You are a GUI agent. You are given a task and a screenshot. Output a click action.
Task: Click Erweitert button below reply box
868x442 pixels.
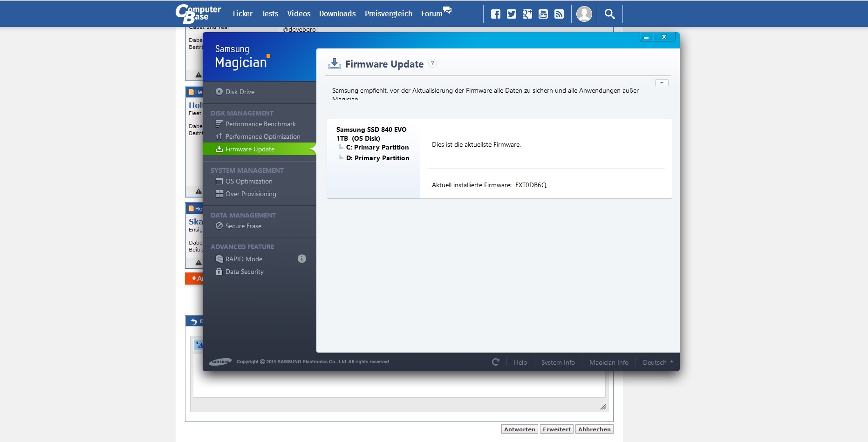pos(556,429)
